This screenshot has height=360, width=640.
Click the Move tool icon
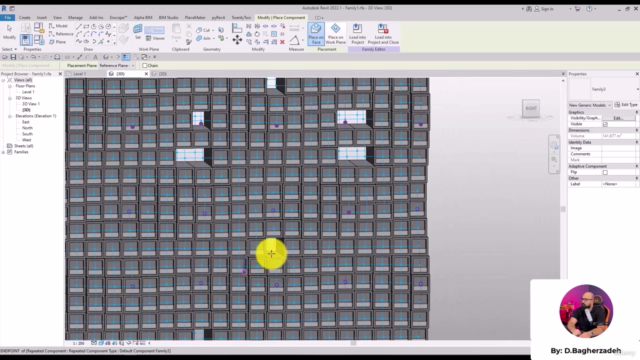pos(237,40)
